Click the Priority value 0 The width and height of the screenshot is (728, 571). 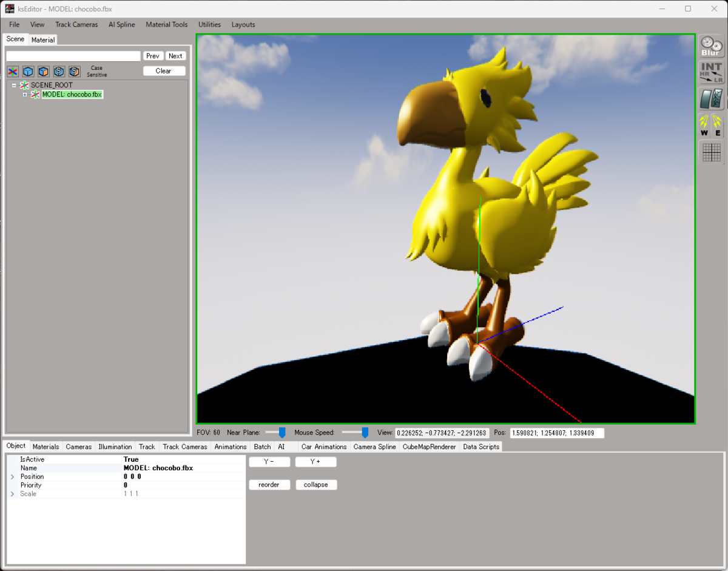[126, 485]
